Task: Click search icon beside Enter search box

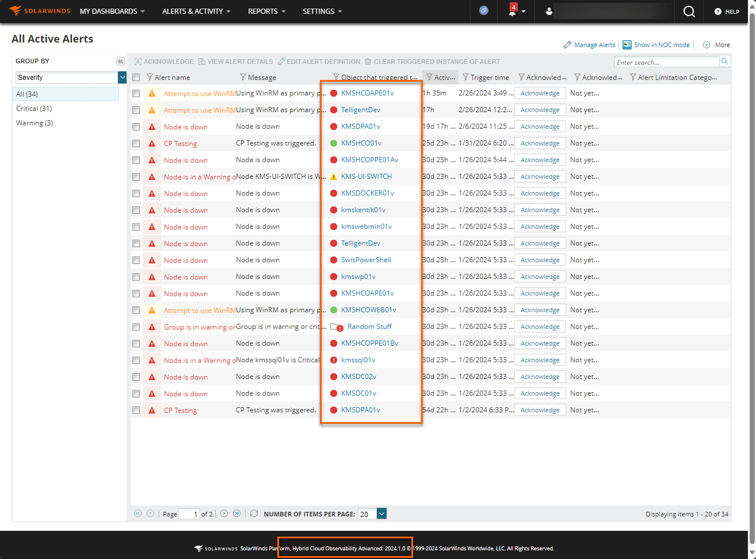Action: tap(725, 62)
